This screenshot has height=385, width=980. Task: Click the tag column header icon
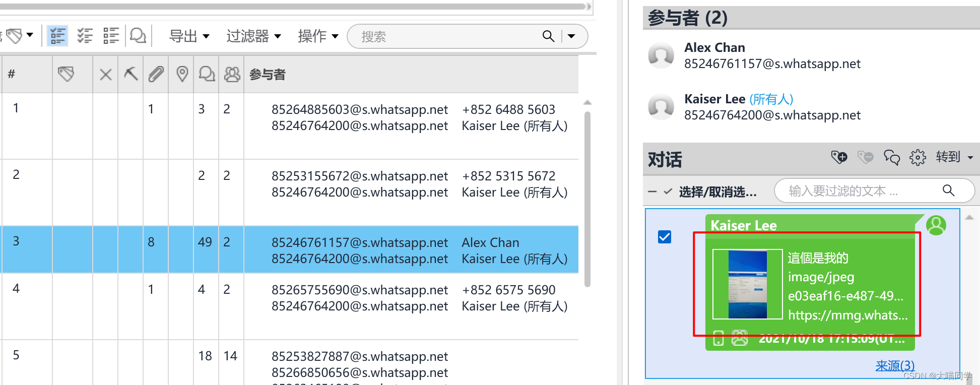66,75
